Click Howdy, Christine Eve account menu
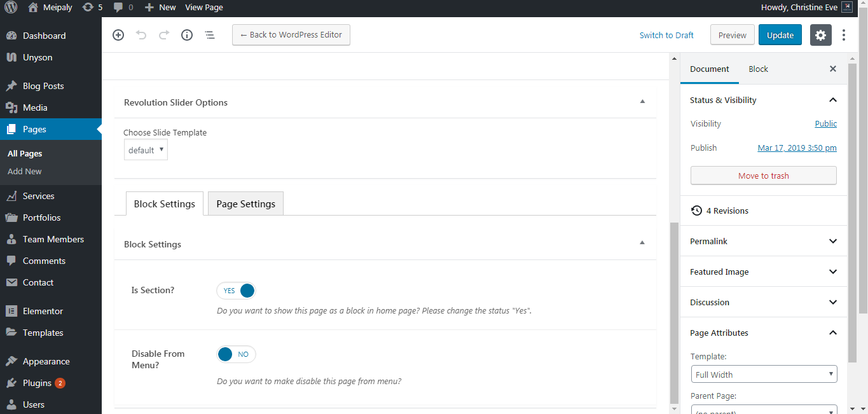The height and width of the screenshot is (414, 868). (806, 8)
